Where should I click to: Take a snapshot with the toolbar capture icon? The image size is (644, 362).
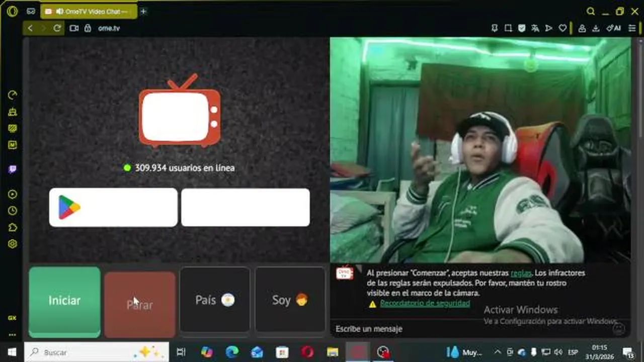tap(508, 28)
